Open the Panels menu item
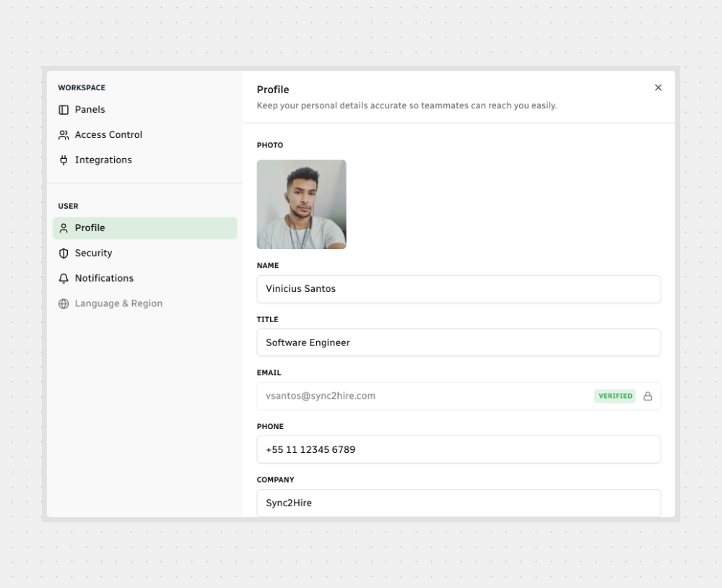The height and width of the screenshot is (588, 722). 144,110
